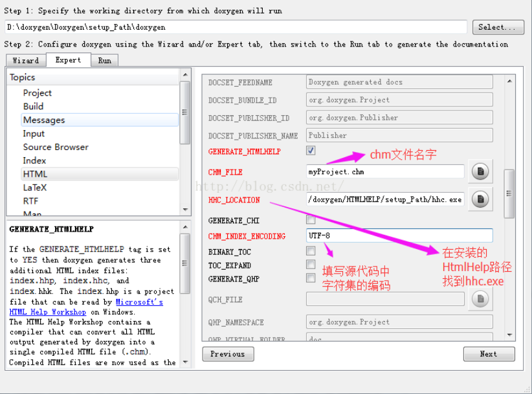Open file browser for CHM_FILE
The height and width of the screenshot is (394, 532).
coord(480,171)
